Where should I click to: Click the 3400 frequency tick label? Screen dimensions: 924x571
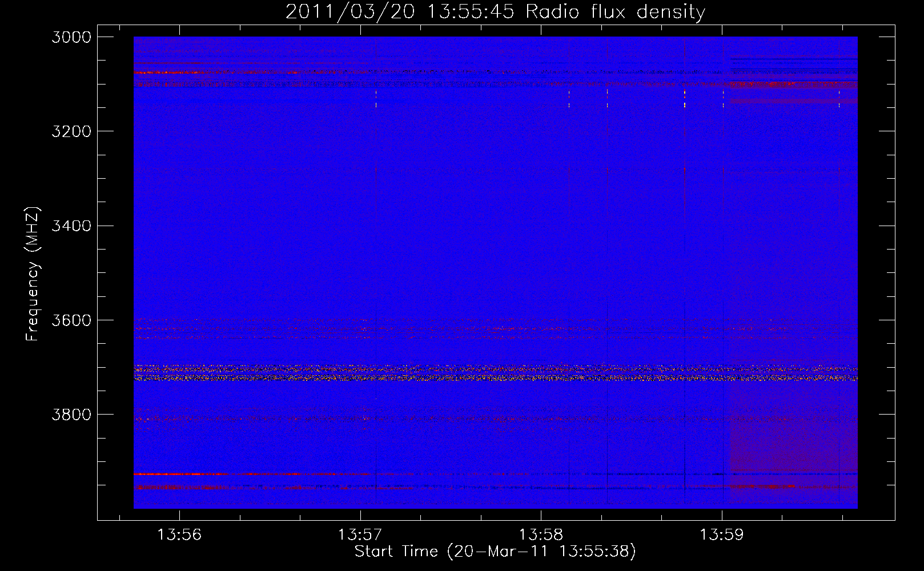(x=71, y=226)
